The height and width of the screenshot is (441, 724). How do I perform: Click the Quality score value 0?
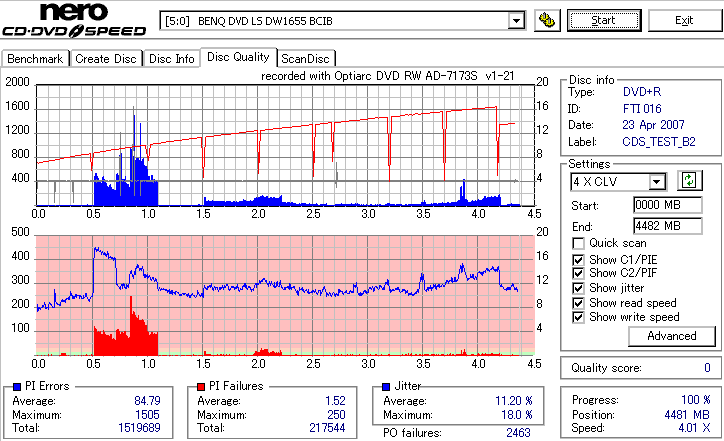(x=707, y=368)
